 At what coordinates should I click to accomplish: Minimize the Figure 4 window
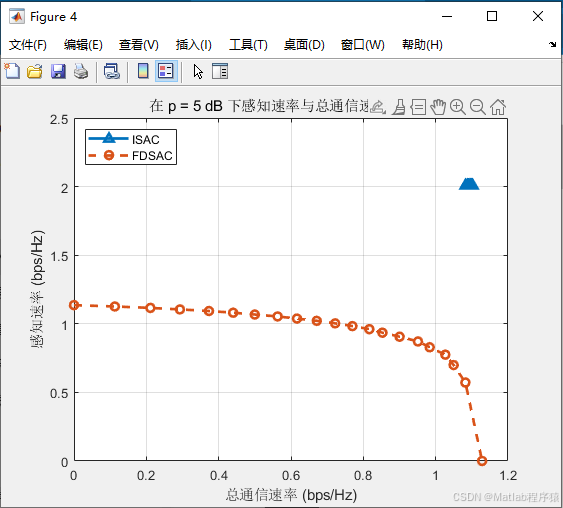tap(447, 16)
